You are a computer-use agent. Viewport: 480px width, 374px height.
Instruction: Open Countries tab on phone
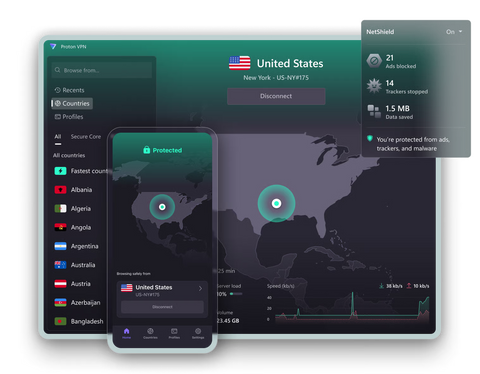coord(150,333)
